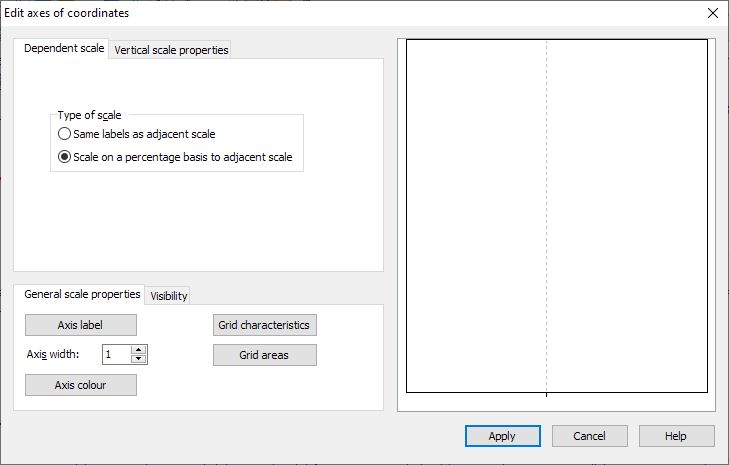This screenshot has width=729, height=465.
Task: Decrease Axis width with down arrow
Action: point(139,359)
